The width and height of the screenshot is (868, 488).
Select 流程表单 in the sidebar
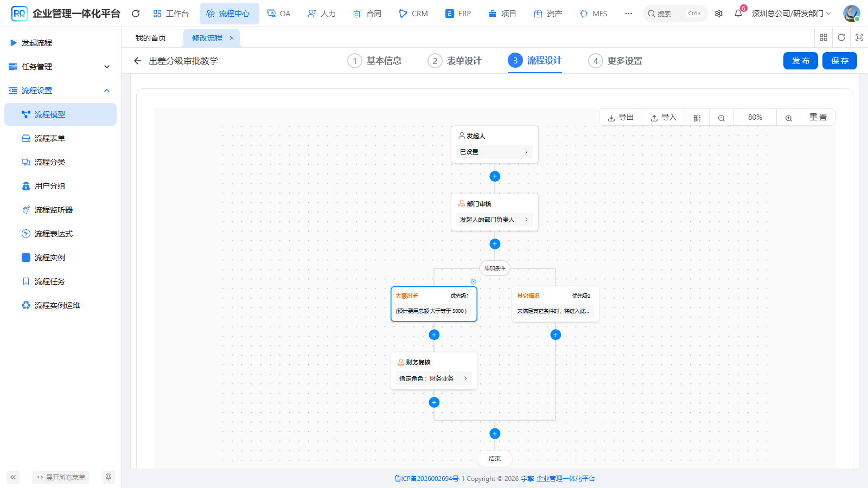[60, 138]
